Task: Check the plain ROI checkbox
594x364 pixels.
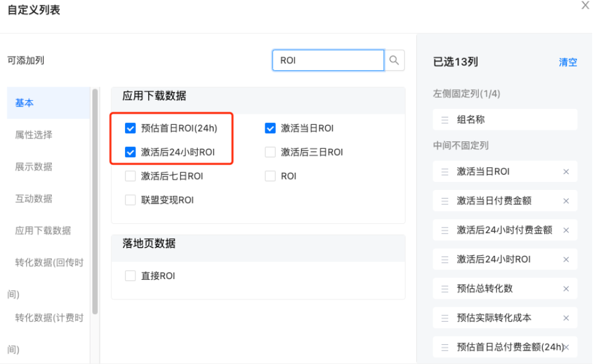Action: (x=270, y=176)
